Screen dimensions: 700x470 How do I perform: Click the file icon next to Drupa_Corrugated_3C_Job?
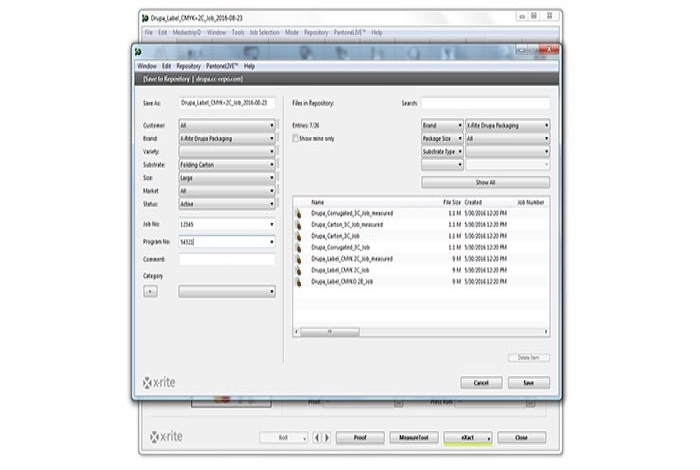[299, 248]
